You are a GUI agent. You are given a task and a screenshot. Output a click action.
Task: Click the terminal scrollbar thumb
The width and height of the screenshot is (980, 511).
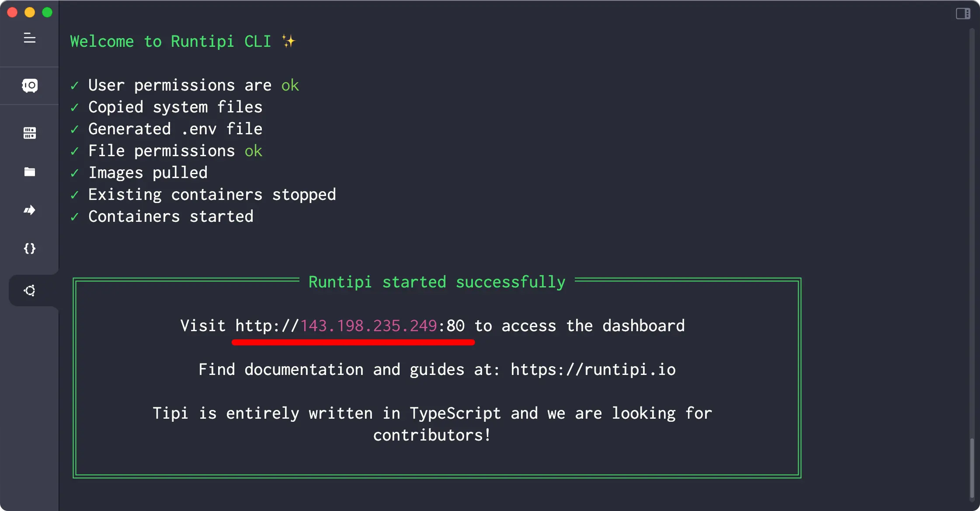coord(972,468)
